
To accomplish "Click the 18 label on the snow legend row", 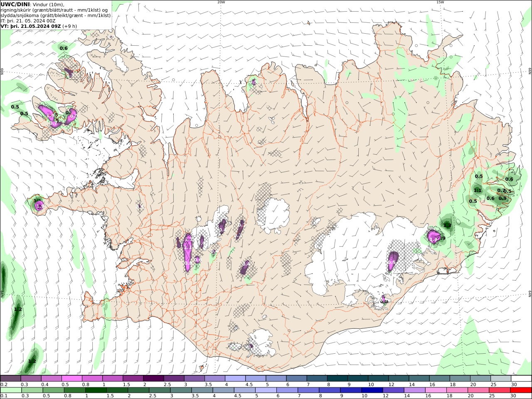I will click(x=452, y=384).
